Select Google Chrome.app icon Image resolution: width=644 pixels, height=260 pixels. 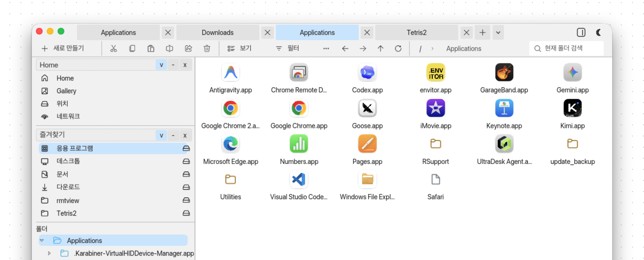click(299, 108)
